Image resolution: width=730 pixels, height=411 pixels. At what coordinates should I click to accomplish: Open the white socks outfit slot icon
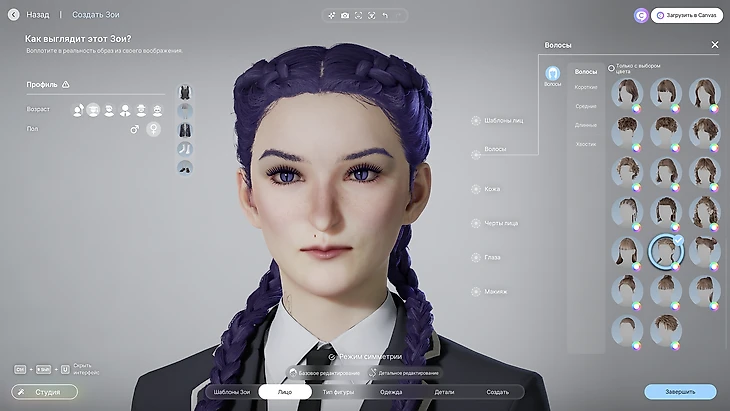(x=185, y=149)
